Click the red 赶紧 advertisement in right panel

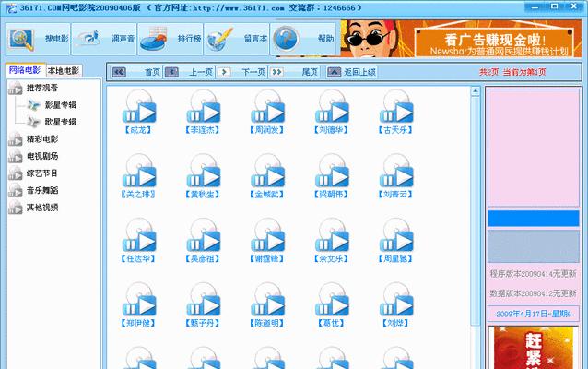534,347
